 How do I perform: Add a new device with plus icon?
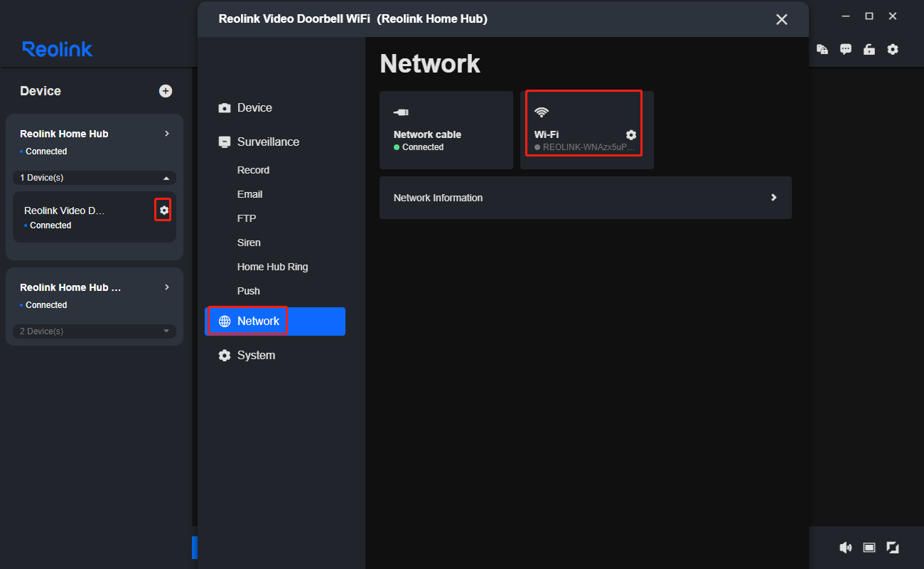click(x=166, y=91)
